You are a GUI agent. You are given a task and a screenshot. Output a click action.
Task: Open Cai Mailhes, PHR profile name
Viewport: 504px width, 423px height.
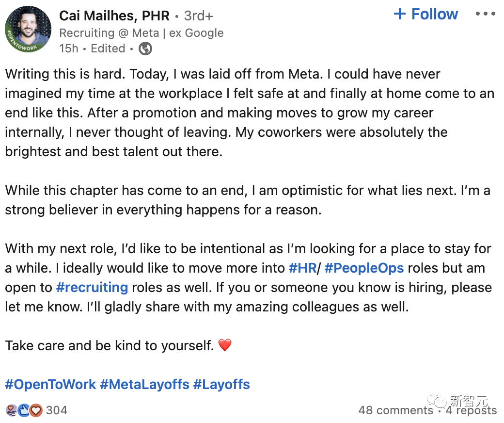click(x=114, y=16)
